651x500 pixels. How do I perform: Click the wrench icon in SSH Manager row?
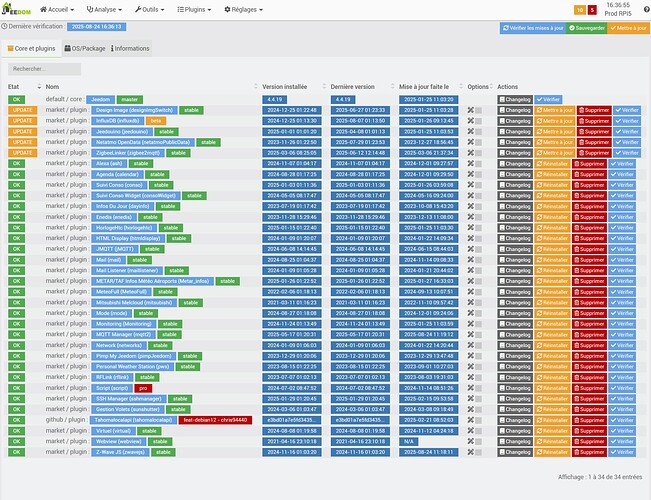point(470,399)
